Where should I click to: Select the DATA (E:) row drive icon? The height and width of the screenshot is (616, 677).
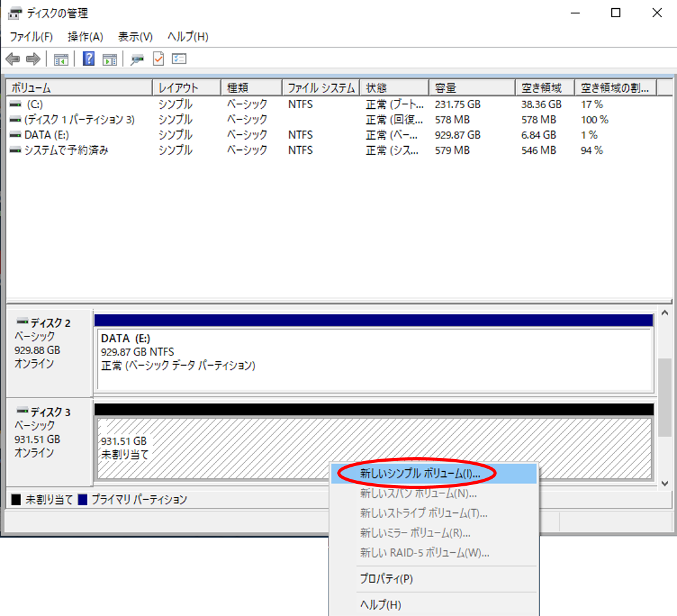pos(16,135)
